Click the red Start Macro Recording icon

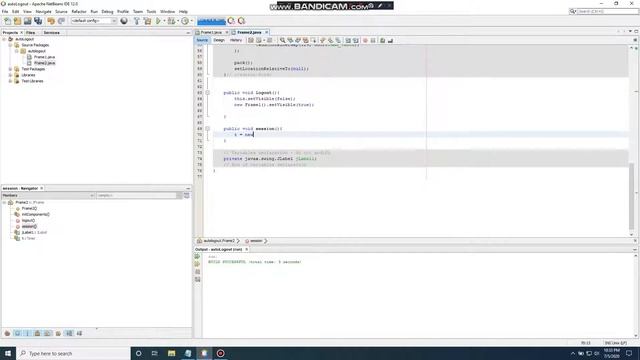[x=365, y=40]
